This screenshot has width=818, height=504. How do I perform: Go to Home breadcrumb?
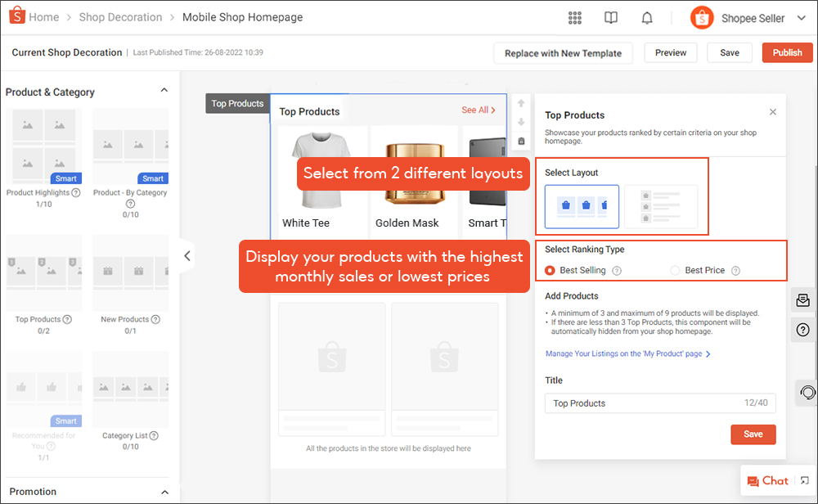[43, 17]
